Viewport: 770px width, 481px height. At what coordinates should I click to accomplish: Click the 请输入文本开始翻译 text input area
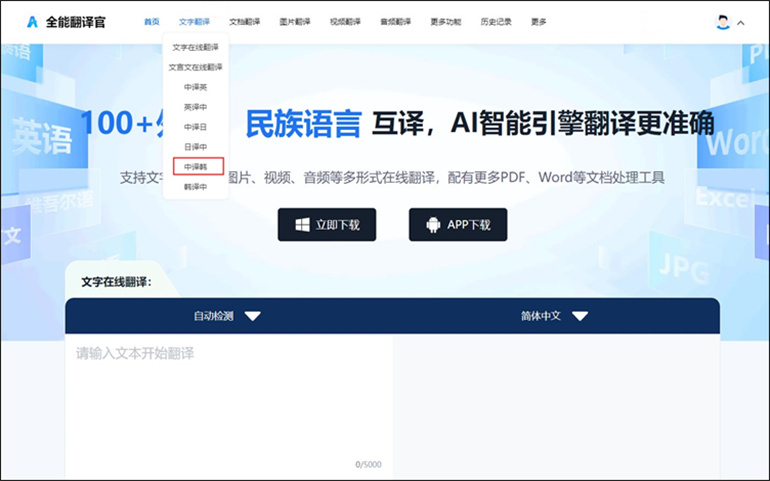point(229,404)
